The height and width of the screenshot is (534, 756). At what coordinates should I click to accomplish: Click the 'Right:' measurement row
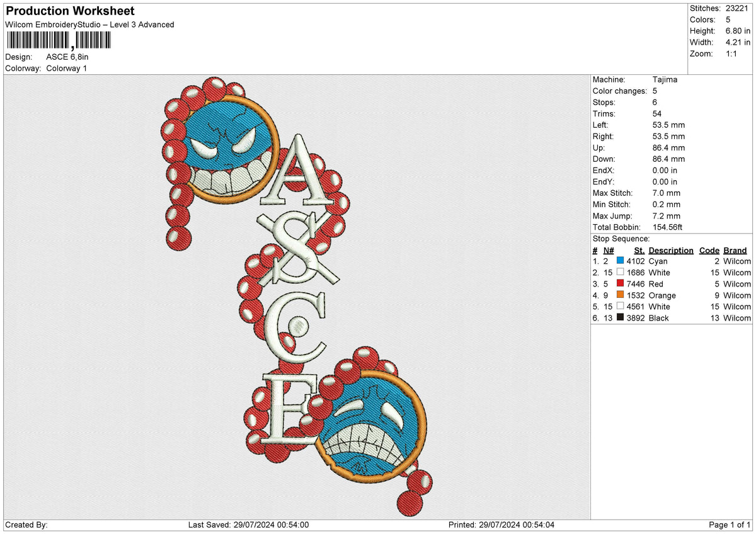[639, 137]
